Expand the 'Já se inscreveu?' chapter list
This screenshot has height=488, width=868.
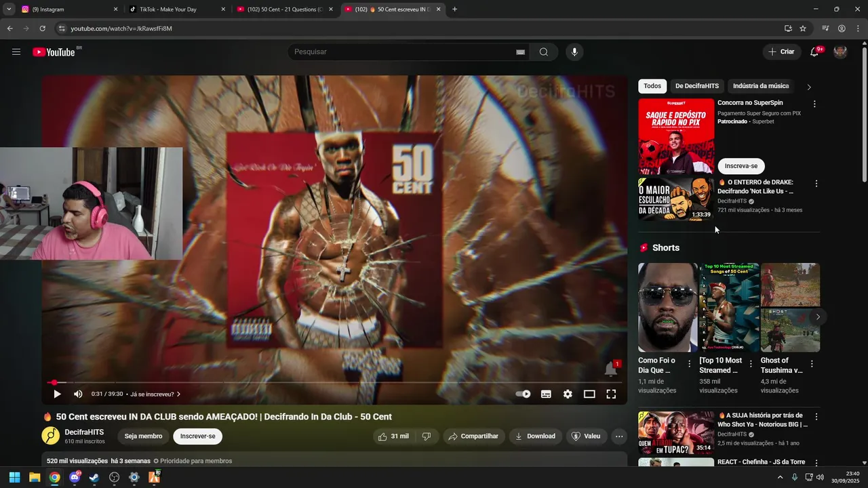155,394
